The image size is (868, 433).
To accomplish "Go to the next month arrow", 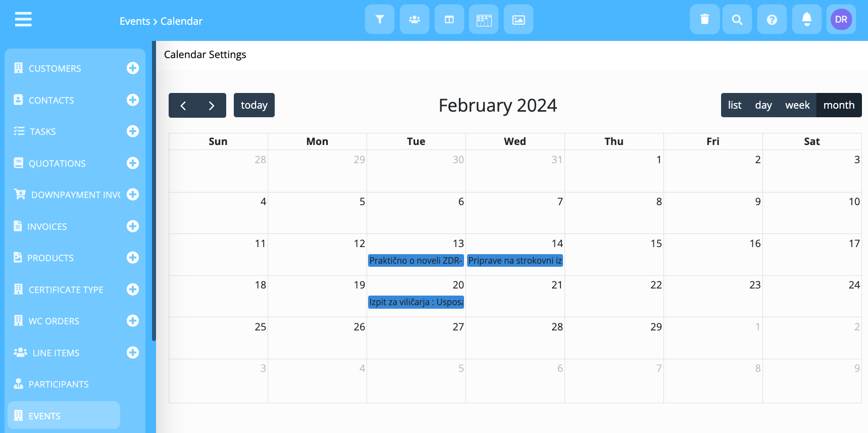I will [212, 106].
